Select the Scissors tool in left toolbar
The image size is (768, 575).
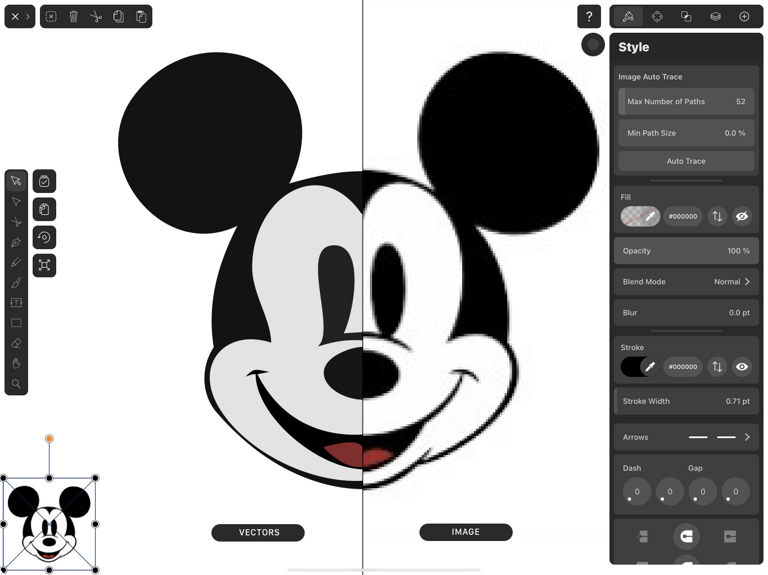(x=16, y=222)
